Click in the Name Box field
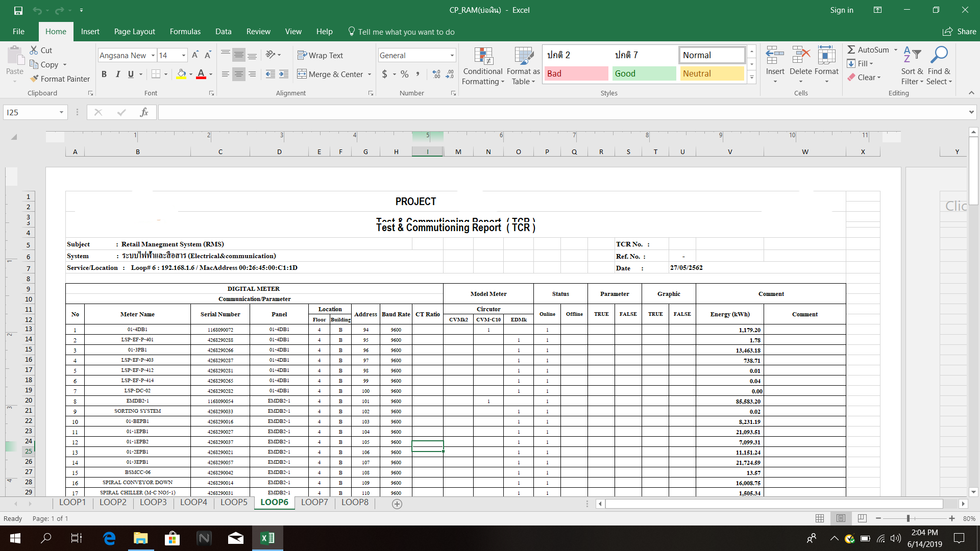This screenshot has height=551, width=980. coord(31,112)
